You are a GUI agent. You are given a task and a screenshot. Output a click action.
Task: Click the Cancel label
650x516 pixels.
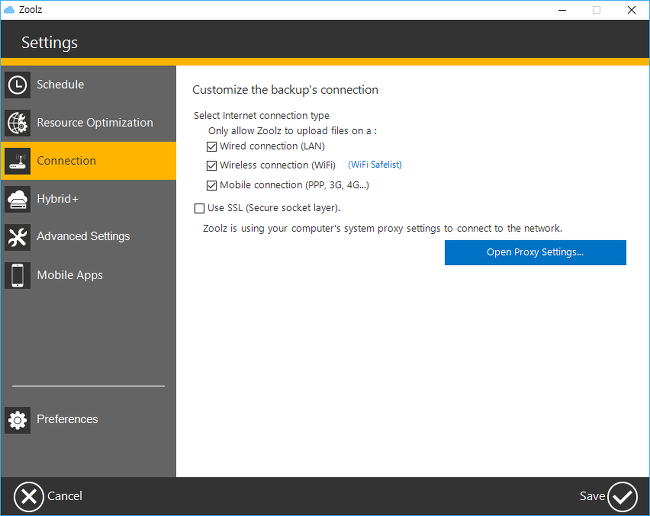[65, 496]
